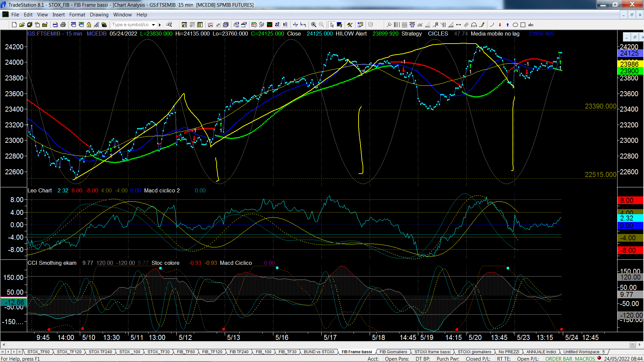Select the Pointer arrow tool
Viewport: 644px width, 362px height.
point(332,25)
